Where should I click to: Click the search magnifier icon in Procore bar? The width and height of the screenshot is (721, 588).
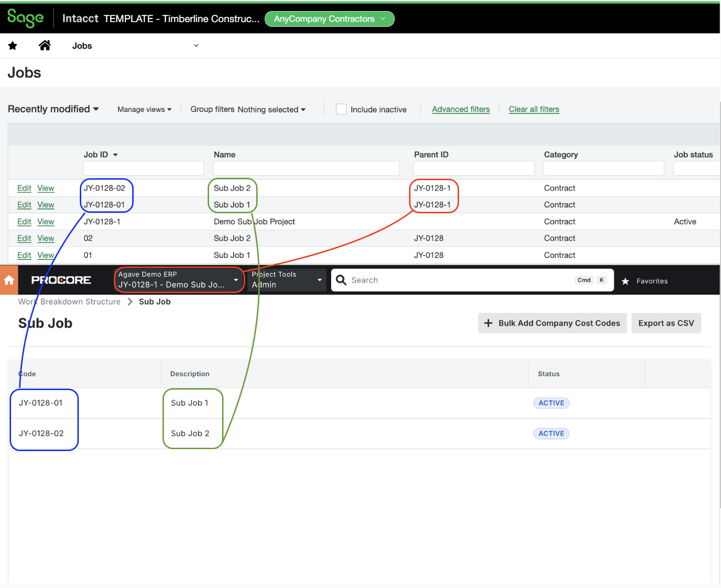click(341, 280)
